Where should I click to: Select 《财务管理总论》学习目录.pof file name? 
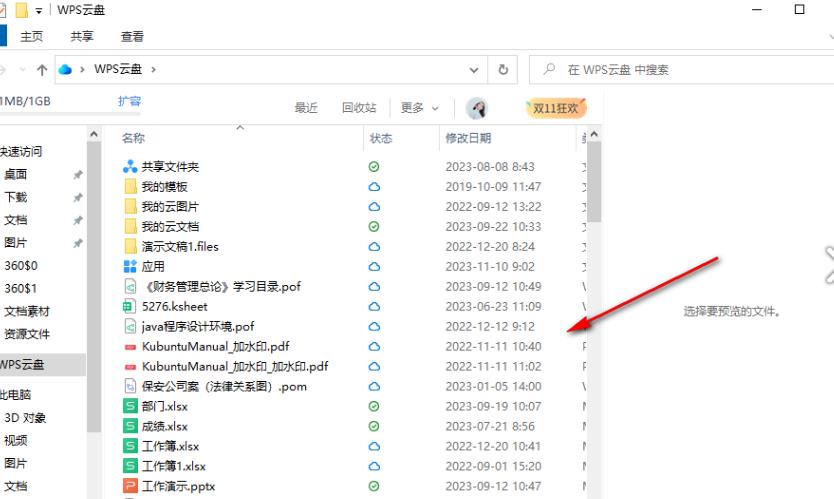pos(223,287)
